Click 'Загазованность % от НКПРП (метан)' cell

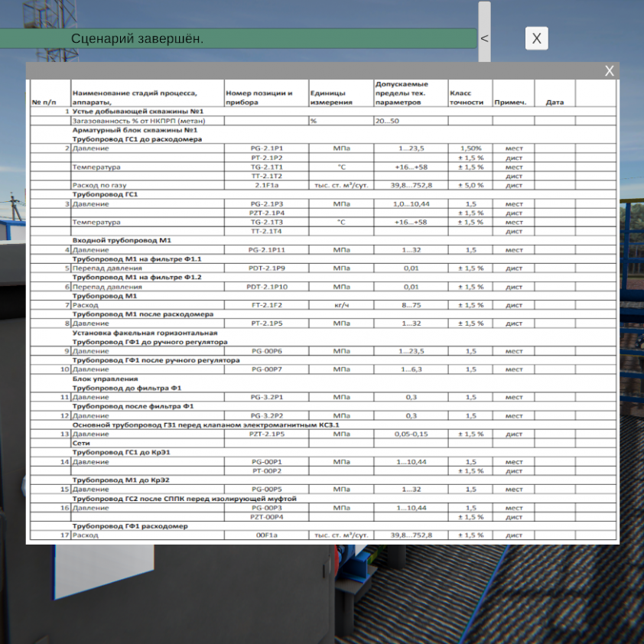139,121
